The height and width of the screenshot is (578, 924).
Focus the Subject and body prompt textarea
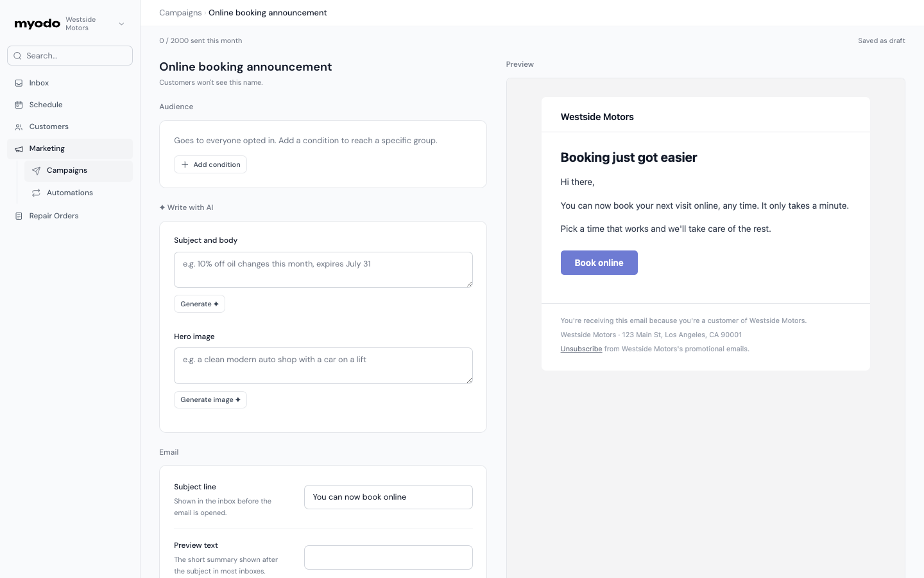[323, 270]
